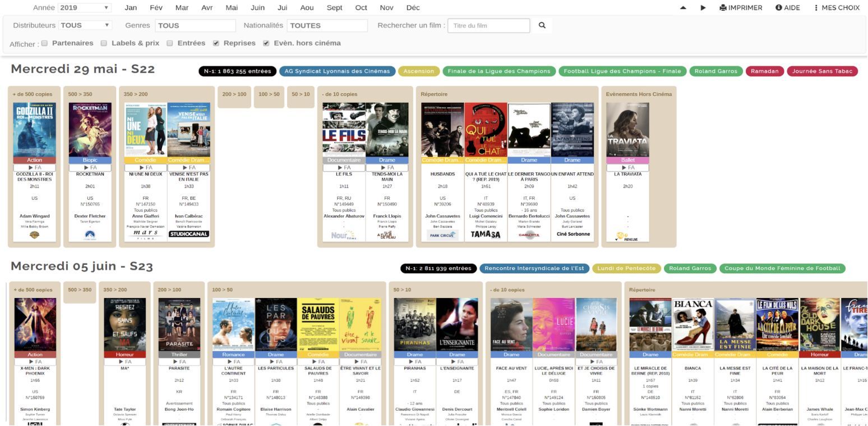Click Nour Films distributor logo
The width and height of the screenshot is (868, 426).
[344, 236]
